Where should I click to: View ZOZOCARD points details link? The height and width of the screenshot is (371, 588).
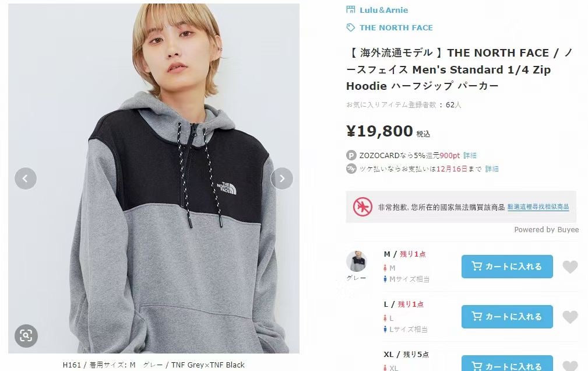[x=470, y=156]
